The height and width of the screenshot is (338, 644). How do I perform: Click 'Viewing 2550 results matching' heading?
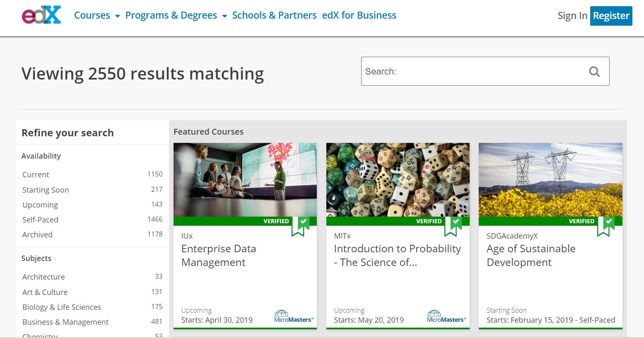[x=142, y=74]
